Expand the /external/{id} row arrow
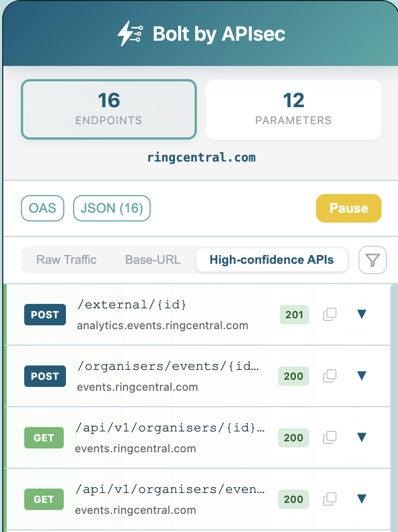The height and width of the screenshot is (532, 398). 362,314
